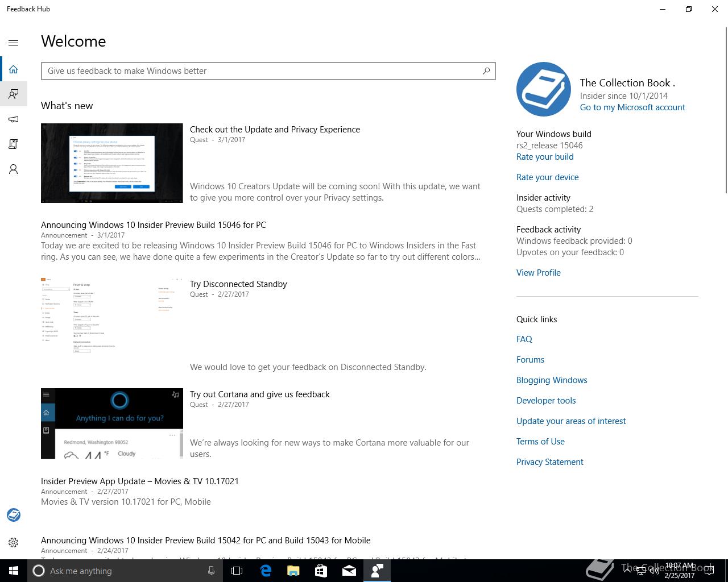This screenshot has width=728, height=582.
Task: Open the Blogging Windows link
Action: point(552,380)
